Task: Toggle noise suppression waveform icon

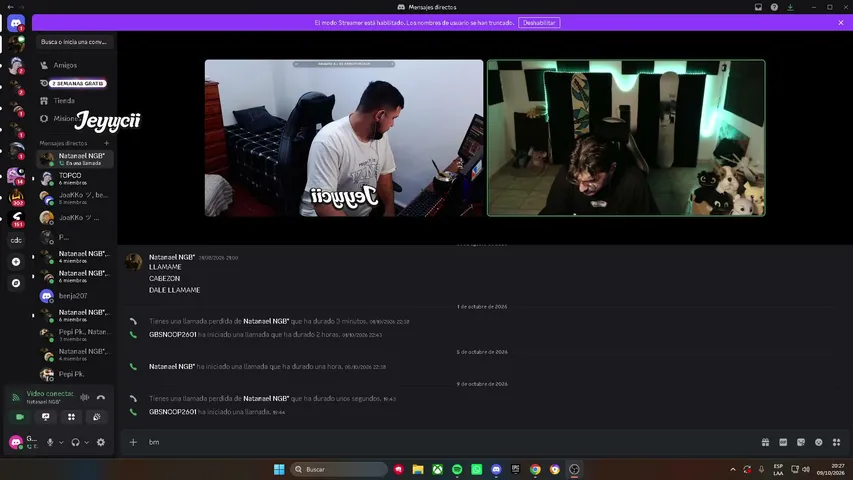Action: (85, 397)
